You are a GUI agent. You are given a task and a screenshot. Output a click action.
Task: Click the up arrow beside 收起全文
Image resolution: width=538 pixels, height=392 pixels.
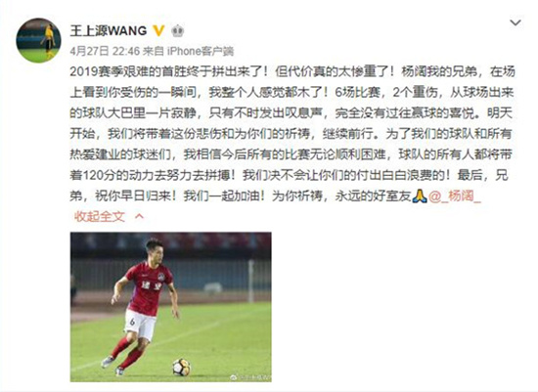click(139, 216)
